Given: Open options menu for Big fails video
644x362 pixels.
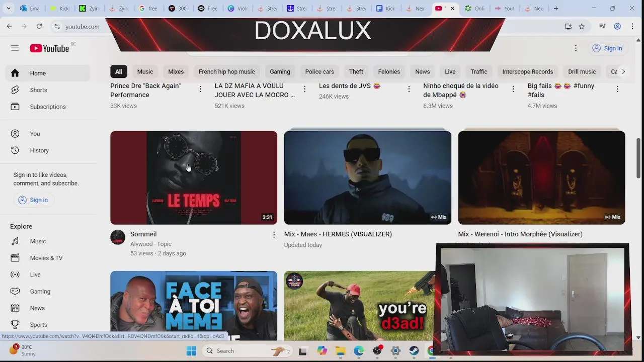Looking at the screenshot, I should coord(617,89).
